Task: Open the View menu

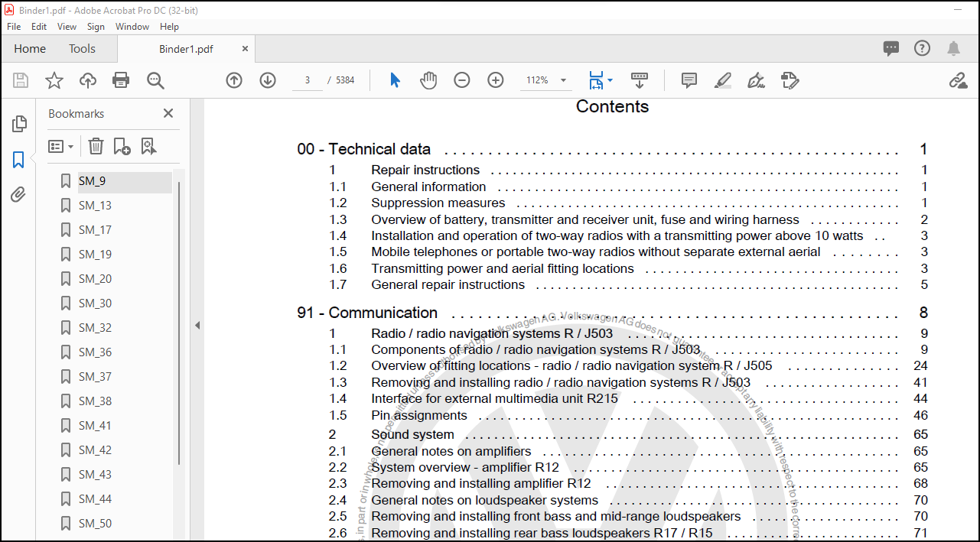Action: [67, 26]
